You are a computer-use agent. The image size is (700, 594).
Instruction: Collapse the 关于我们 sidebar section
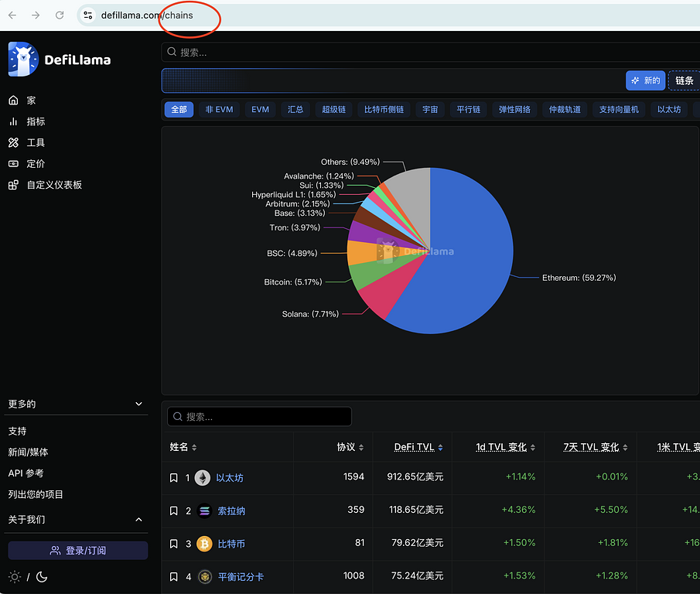point(139,520)
